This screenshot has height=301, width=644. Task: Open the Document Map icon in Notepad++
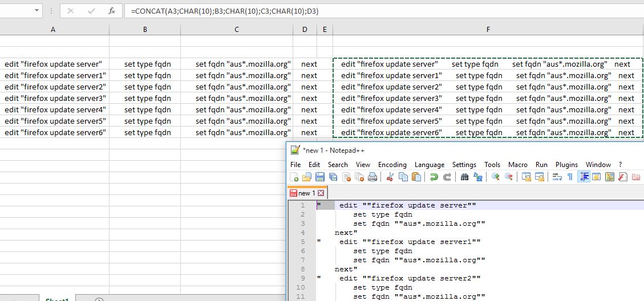[x=610, y=177]
